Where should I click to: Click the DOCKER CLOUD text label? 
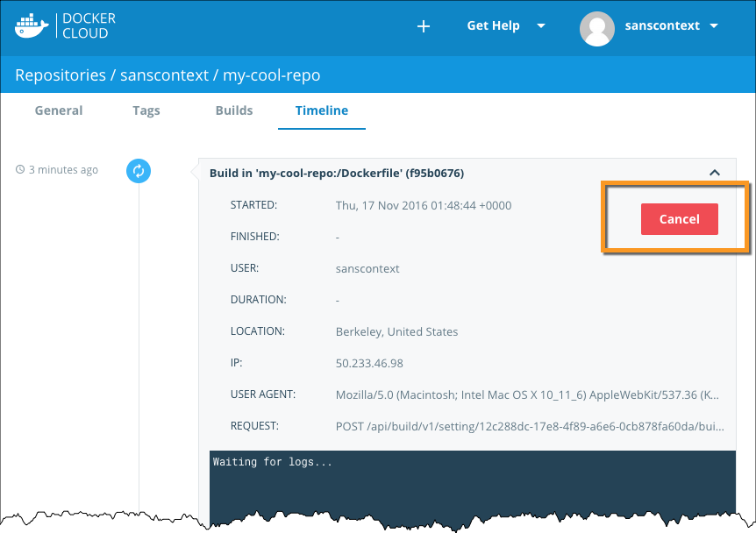pyautogui.click(x=88, y=26)
